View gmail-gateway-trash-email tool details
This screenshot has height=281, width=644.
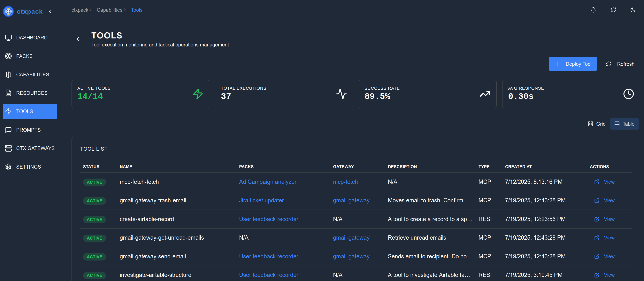pyautogui.click(x=604, y=200)
